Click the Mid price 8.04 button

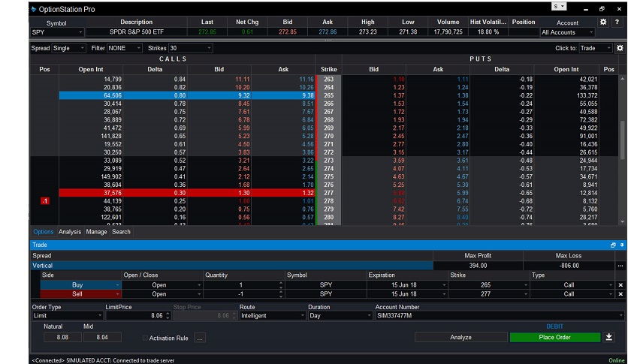(x=102, y=337)
